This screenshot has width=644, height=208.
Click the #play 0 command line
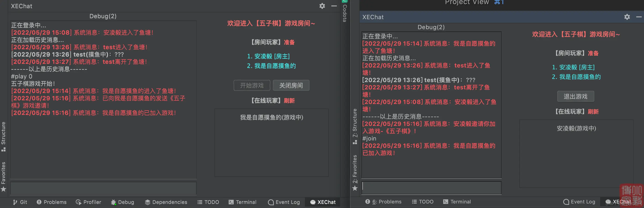pyautogui.click(x=21, y=76)
